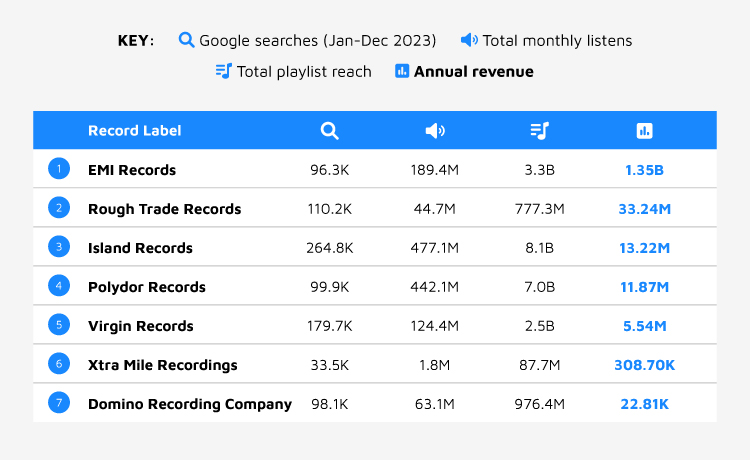The height and width of the screenshot is (460, 750).
Task: Click Rough Trade searches value 110.2K
Action: (330, 209)
